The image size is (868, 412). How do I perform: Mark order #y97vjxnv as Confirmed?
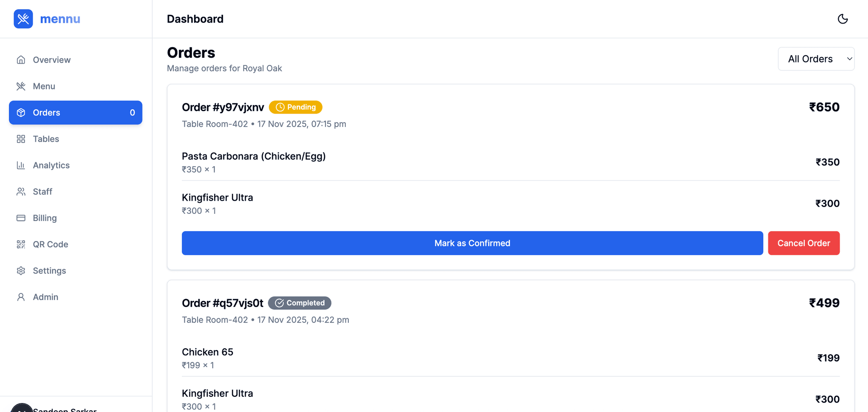point(472,243)
